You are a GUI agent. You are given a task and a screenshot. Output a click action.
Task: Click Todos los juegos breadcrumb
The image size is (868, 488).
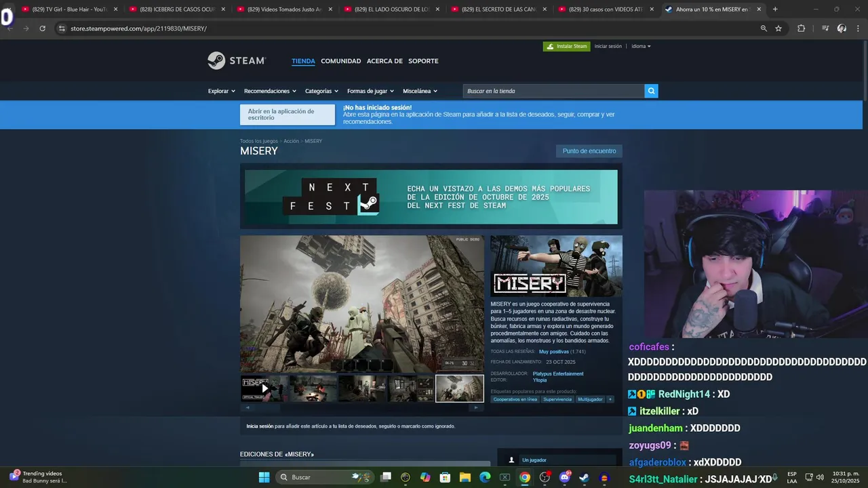click(258, 141)
